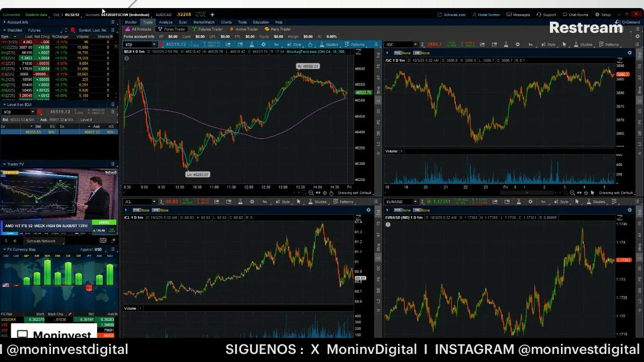Open Patterns button on /GC chart
This screenshot has width=644, height=362.
(x=609, y=45)
